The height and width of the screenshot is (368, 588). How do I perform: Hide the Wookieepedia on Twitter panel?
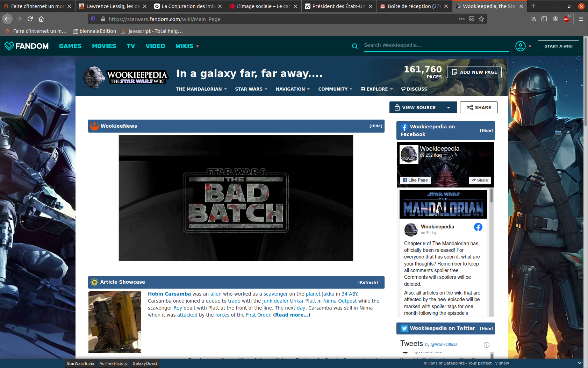tap(486, 328)
